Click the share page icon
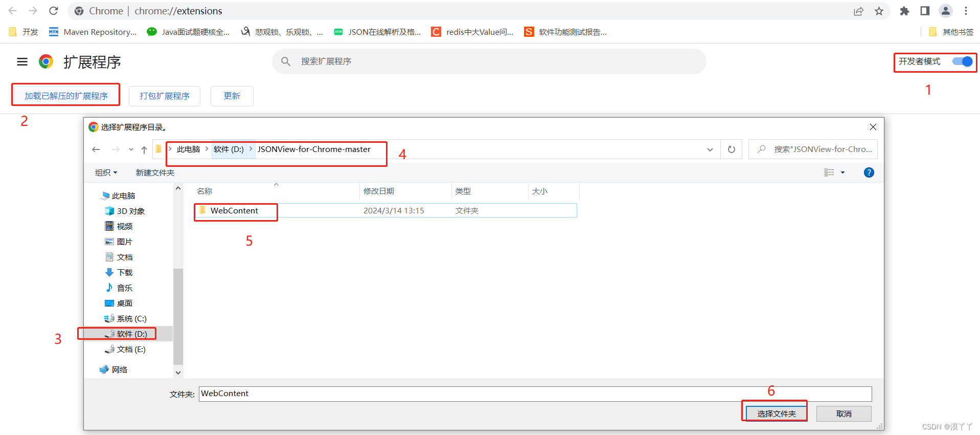This screenshot has height=435, width=980. [x=858, y=11]
